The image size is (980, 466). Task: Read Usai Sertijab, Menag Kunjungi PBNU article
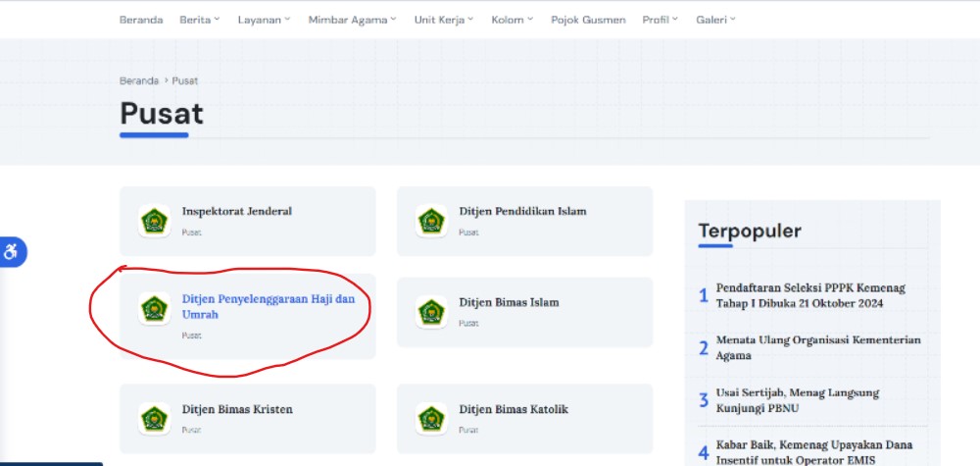[x=798, y=400]
